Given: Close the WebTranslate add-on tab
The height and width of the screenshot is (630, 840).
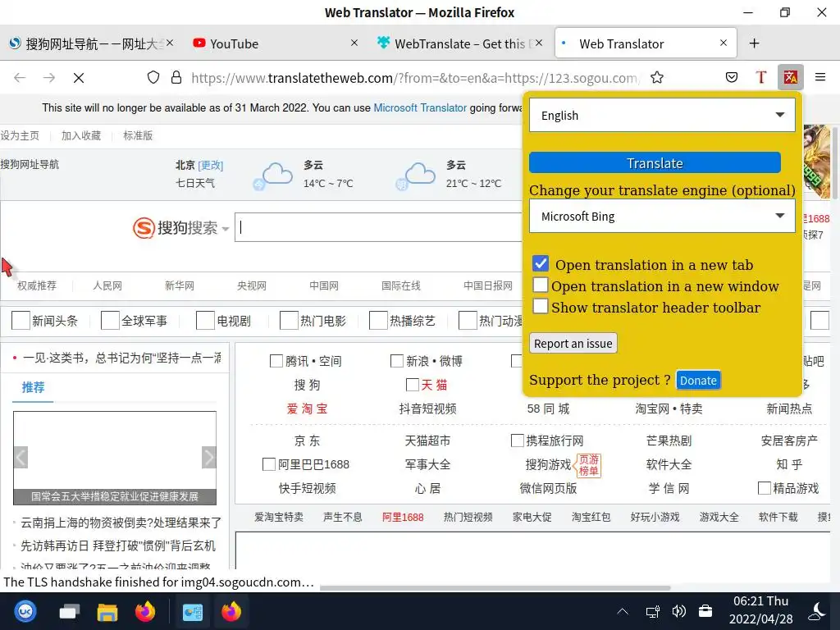Looking at the screenshot, I should 539,43.
